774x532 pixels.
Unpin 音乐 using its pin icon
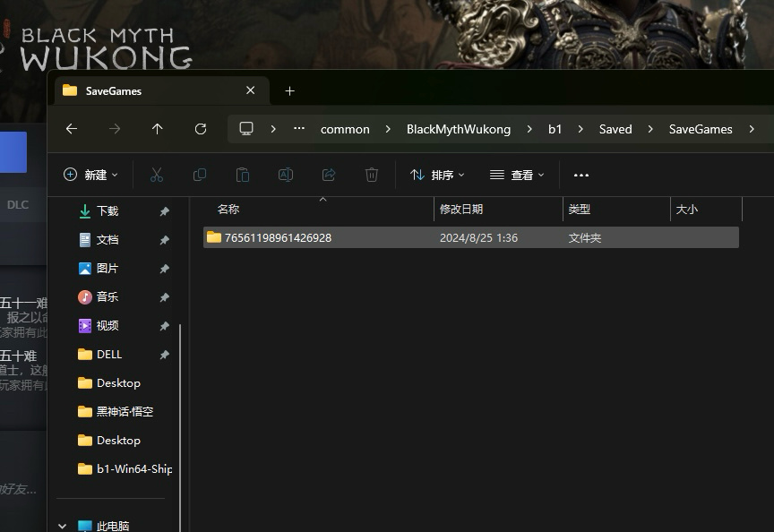point(164,297)
